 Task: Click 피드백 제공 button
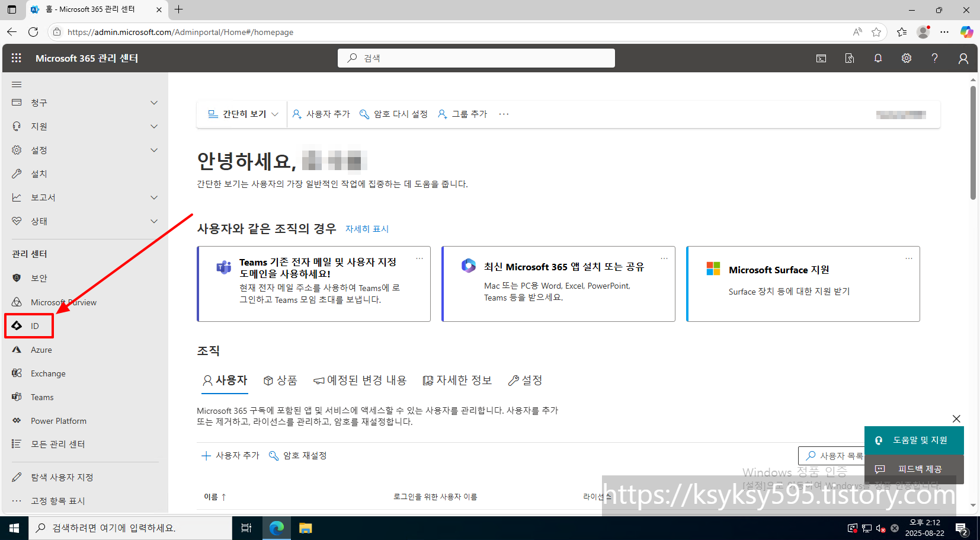click(914, 469)
